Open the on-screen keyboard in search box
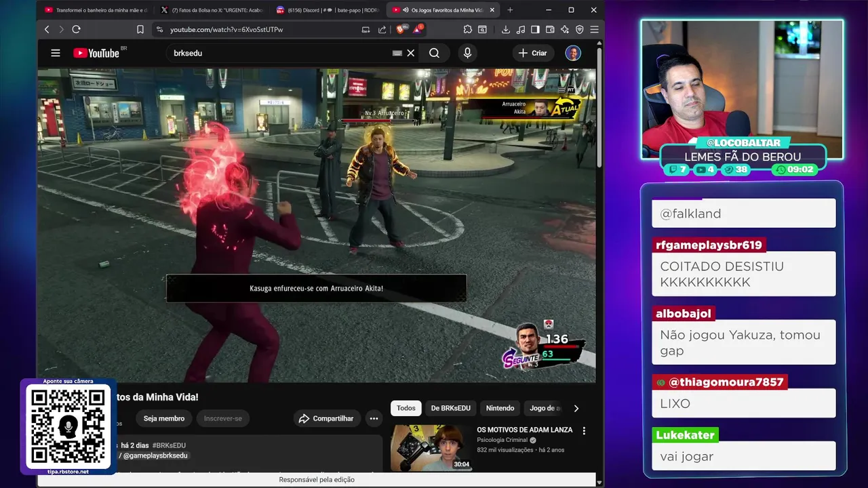This screenshot has width=868, height=488. pyautogui.click(x=397, y=53)
